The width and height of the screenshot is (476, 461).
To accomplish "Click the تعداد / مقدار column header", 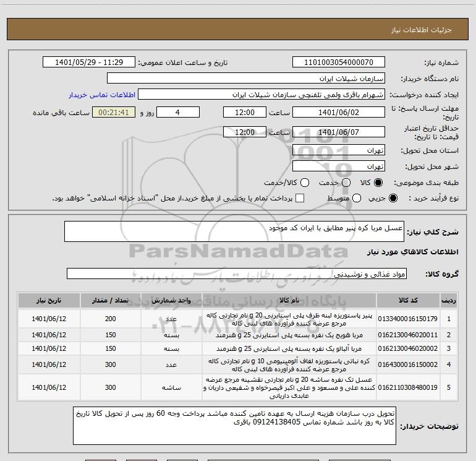I will coord(110,301).
